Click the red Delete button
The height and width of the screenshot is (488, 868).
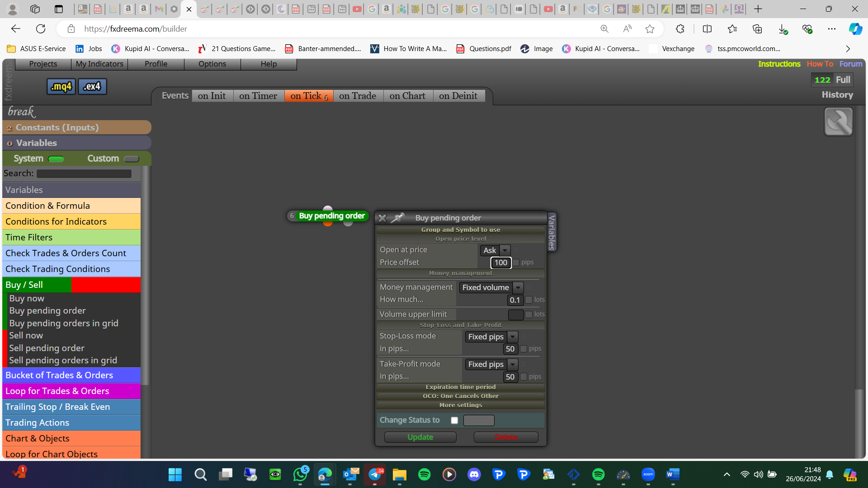click(x=506, y=437)
